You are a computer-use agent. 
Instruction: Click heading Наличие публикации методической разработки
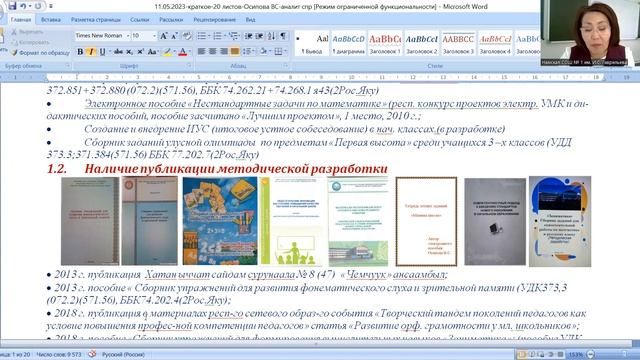pyautogui.click(x=236, y=169)
